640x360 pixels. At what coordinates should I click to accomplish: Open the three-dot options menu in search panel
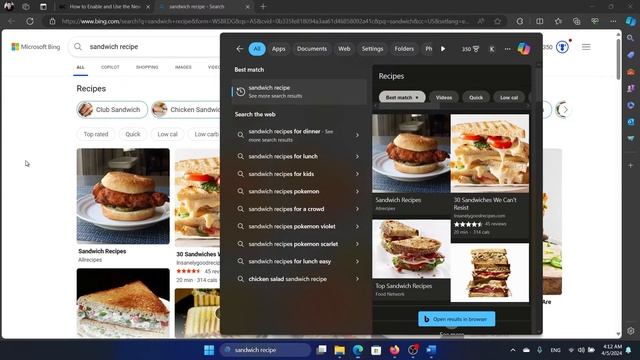507,49
